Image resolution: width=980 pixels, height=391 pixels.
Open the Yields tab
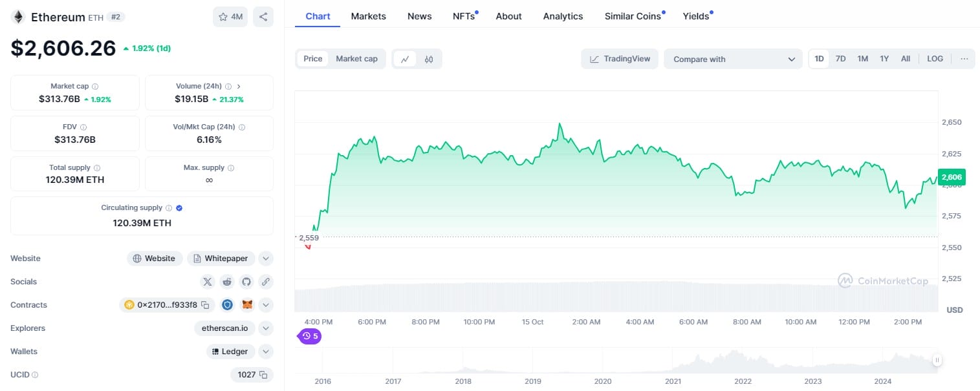697,16
